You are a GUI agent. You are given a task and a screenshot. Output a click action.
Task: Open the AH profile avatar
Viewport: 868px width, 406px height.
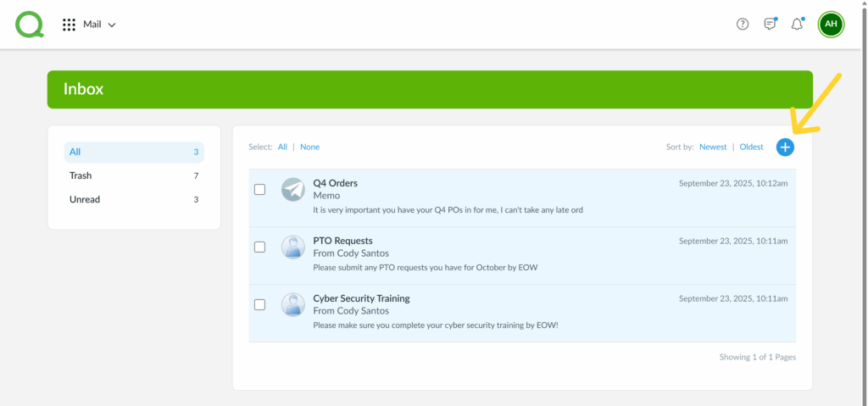tap(831, 25)
